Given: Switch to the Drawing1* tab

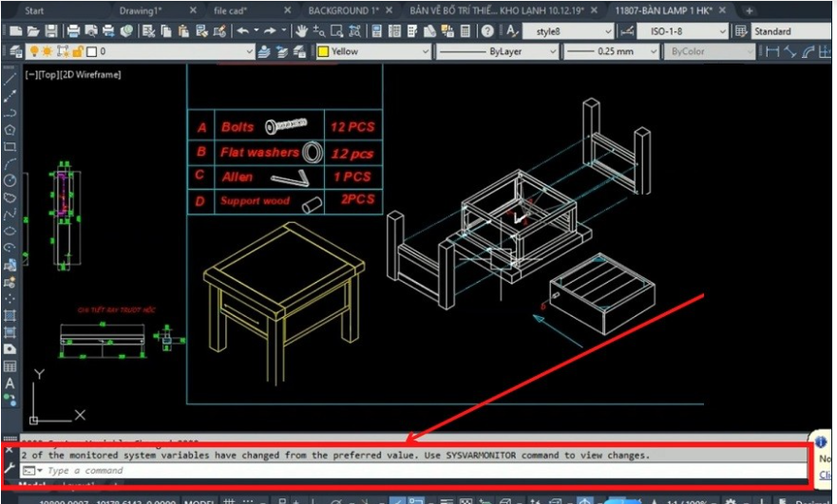Looking at the screenshot, I should (141, 10).
